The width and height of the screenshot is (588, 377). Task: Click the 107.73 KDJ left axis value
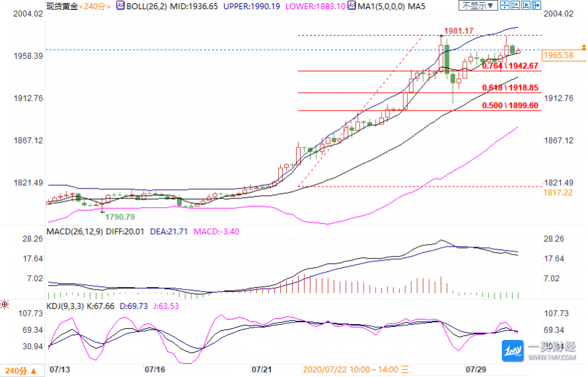coord(30,314)
